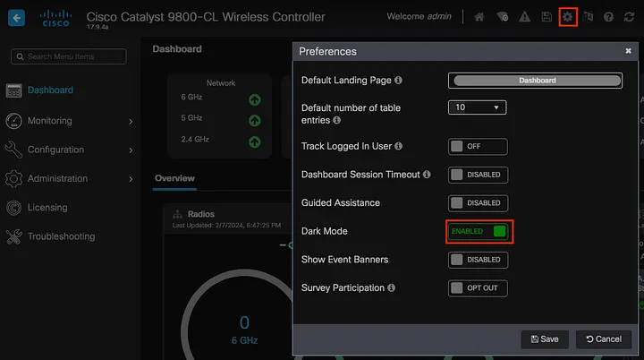
Task: Click the Home icon in top toolbar
Action: tap(479, 17)
